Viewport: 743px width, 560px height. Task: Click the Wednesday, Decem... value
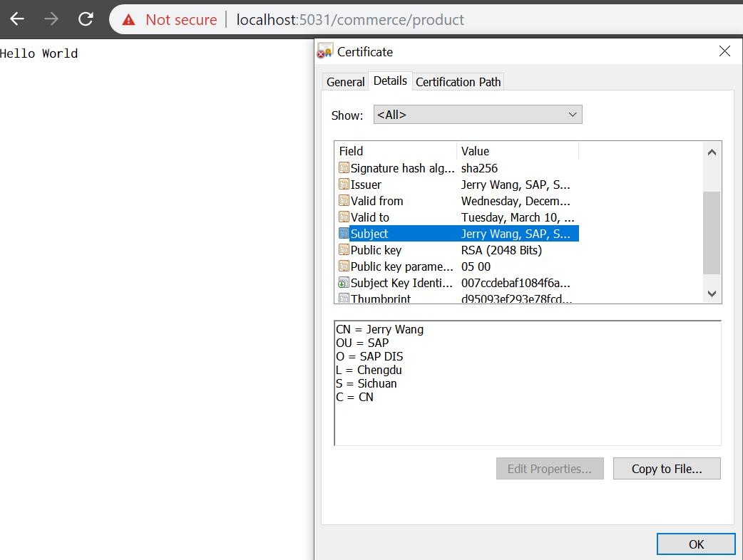coord(516,201)
